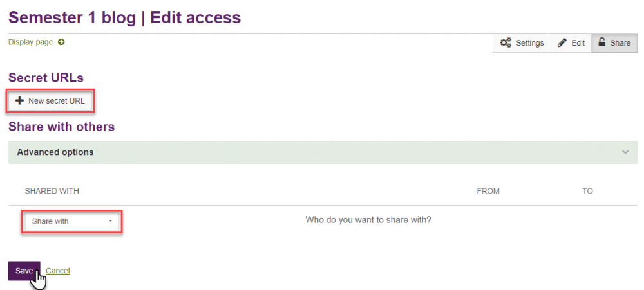Switch to the Edit tab
The height and width of the screenshot is (290, 644).
coord(571,43)
